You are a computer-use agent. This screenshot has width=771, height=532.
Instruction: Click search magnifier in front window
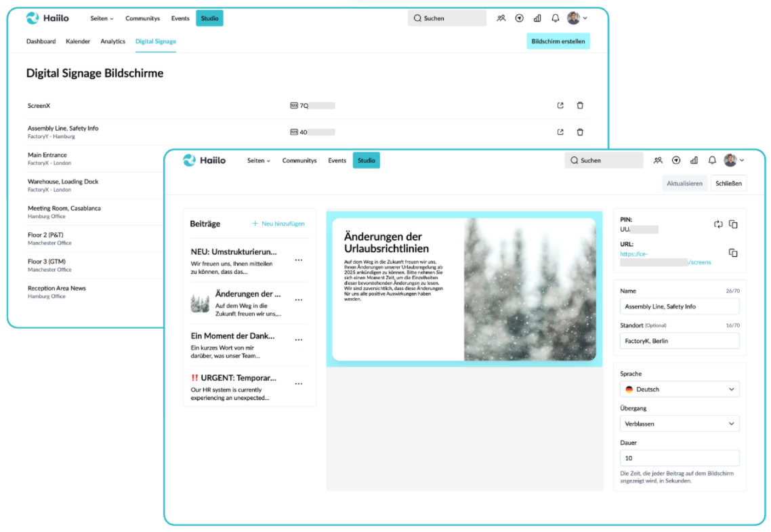[575, 161]
